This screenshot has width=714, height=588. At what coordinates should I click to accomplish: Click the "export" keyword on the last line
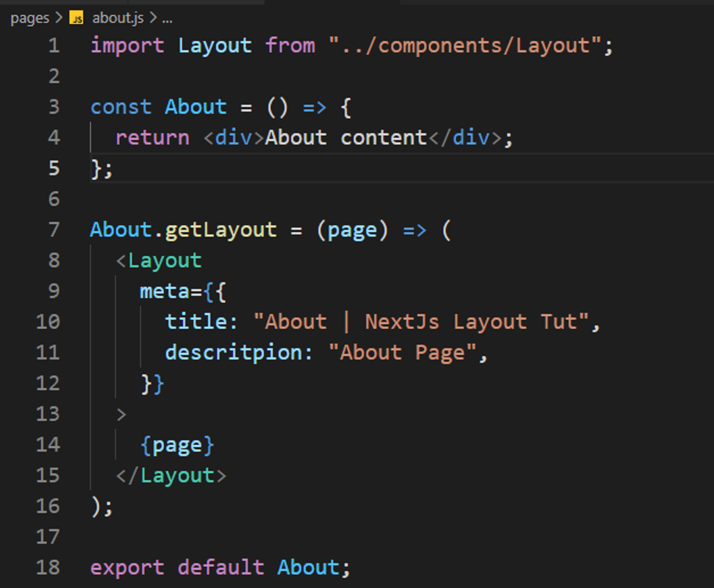[128, 567]
